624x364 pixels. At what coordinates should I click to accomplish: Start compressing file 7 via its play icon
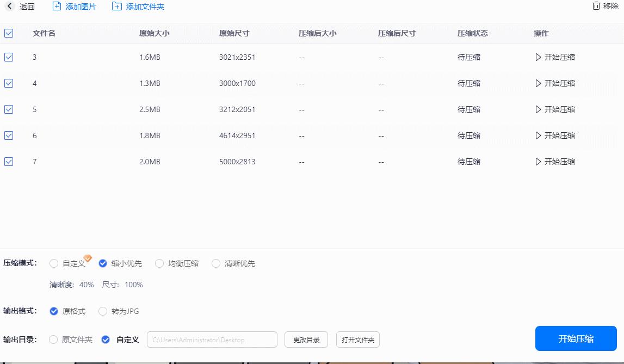(539, 162)
